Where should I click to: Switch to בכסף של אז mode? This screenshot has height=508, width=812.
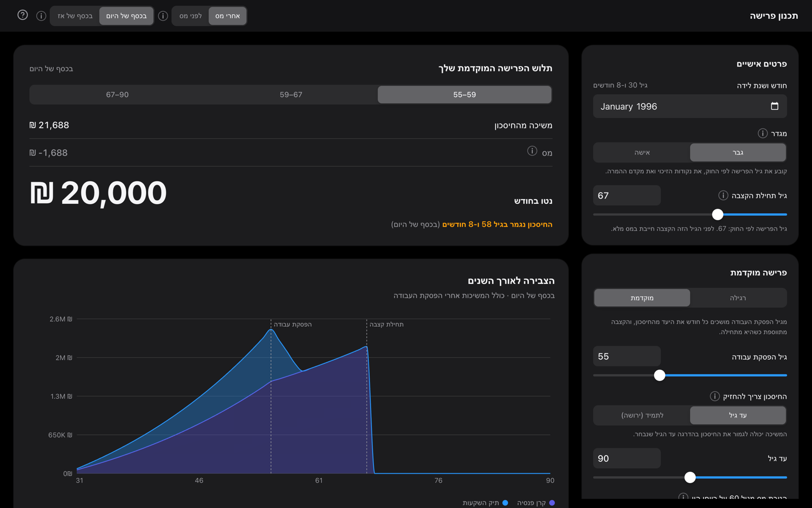[75, 16]
